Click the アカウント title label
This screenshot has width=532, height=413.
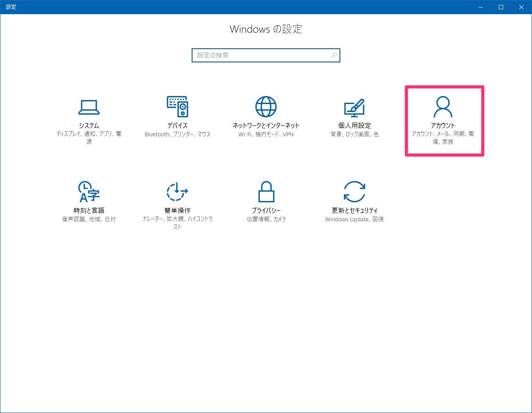pos(443,126)
